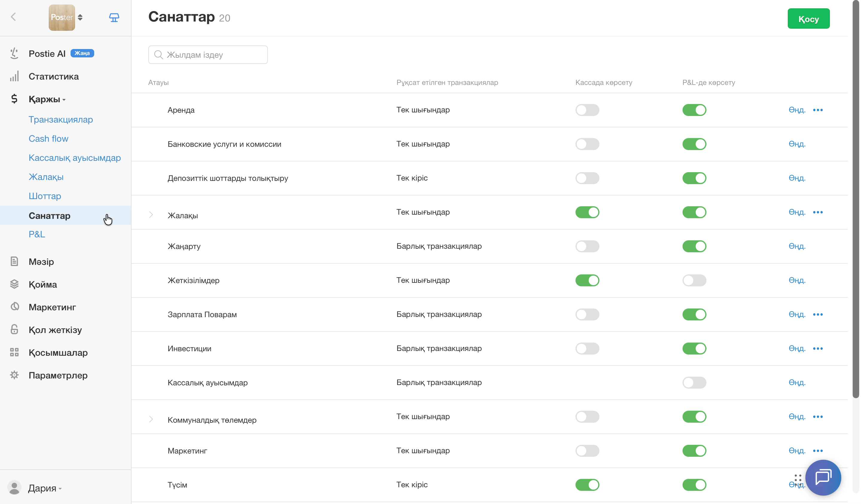Screen dimensions: 861x504
Task: Open Маркетинг pie chart icon
Action: point(14,307)
